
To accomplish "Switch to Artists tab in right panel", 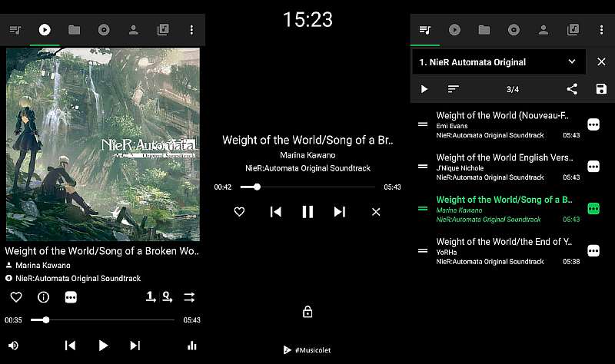I will [x=543, y=30].
